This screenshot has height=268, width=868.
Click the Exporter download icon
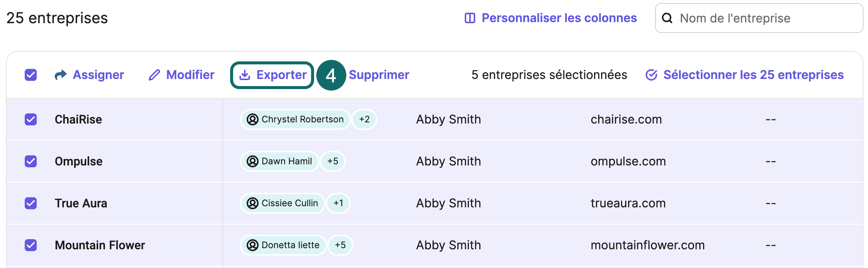point(245,75)
